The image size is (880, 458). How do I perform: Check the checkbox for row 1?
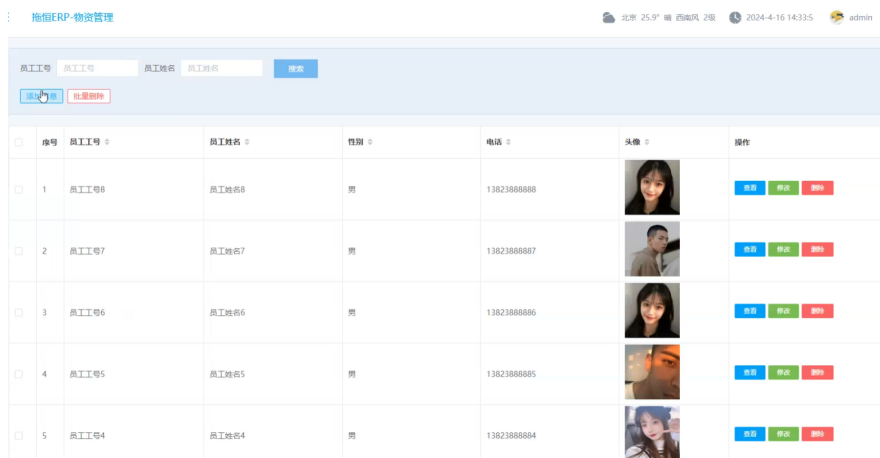[19, 189]
